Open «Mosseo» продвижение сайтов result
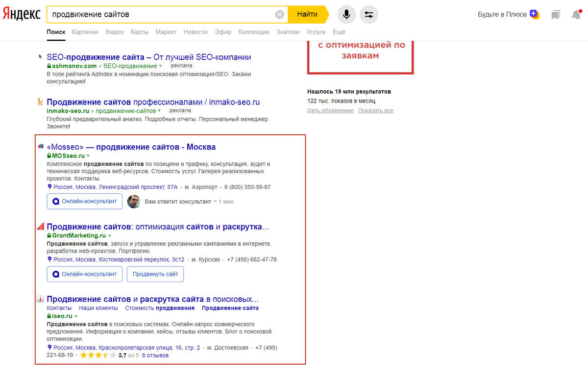This screenshot has height=365, width=588. (x=131, y=147)
